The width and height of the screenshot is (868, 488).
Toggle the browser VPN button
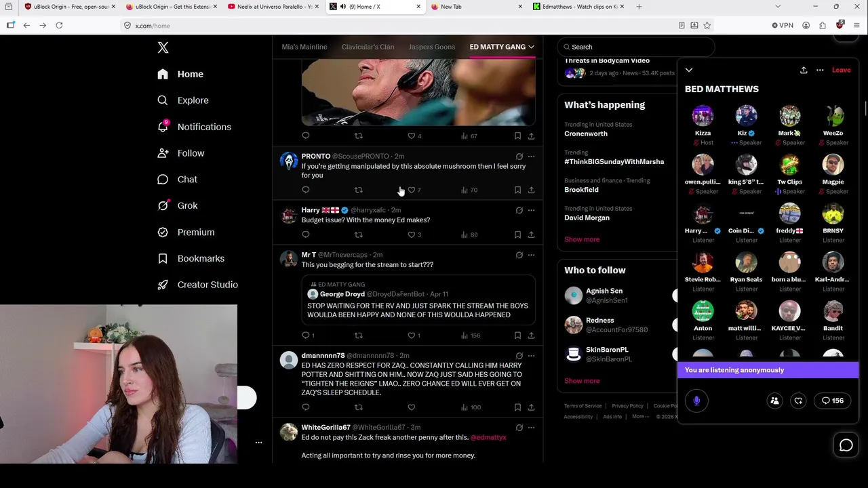(782, 25)
